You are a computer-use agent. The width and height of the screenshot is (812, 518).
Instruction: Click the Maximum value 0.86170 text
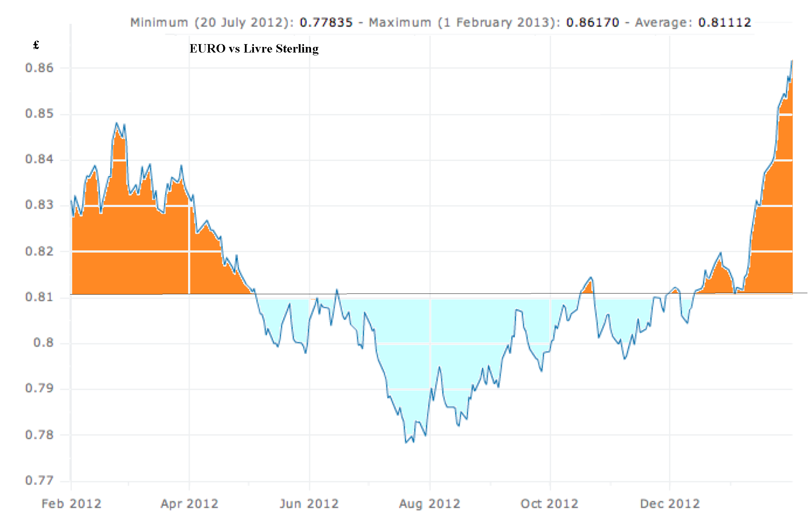593,22
